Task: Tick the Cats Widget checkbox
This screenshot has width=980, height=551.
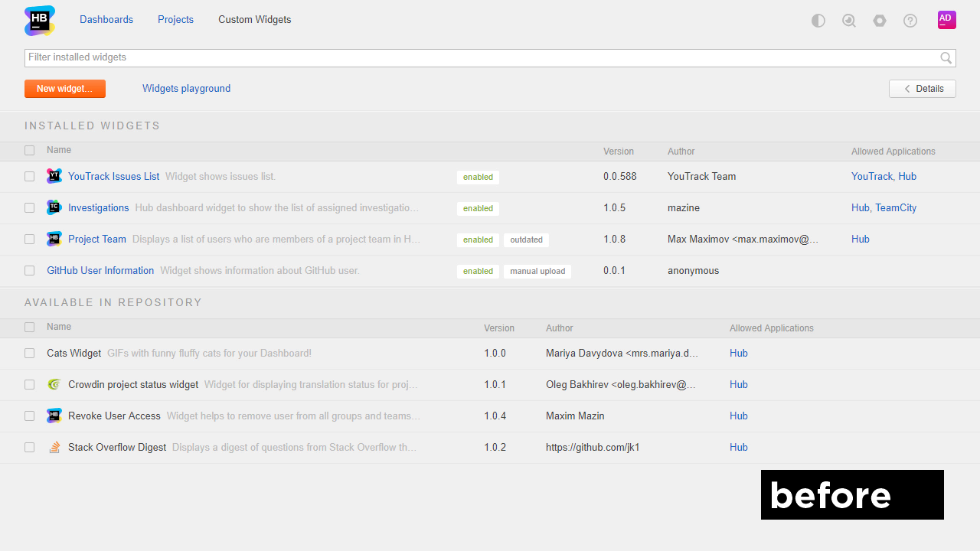Action: (x=30, y=353)
